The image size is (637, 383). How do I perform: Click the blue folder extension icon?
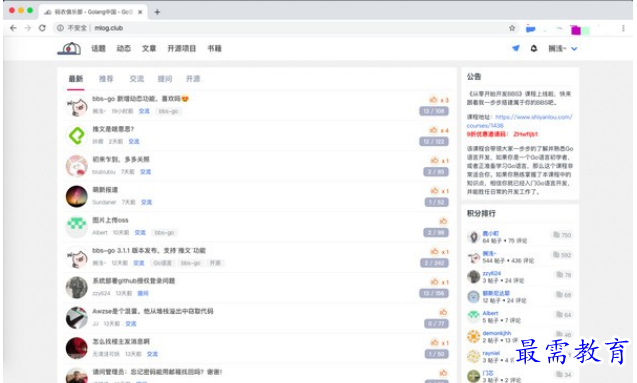click(x=531, y=29)
